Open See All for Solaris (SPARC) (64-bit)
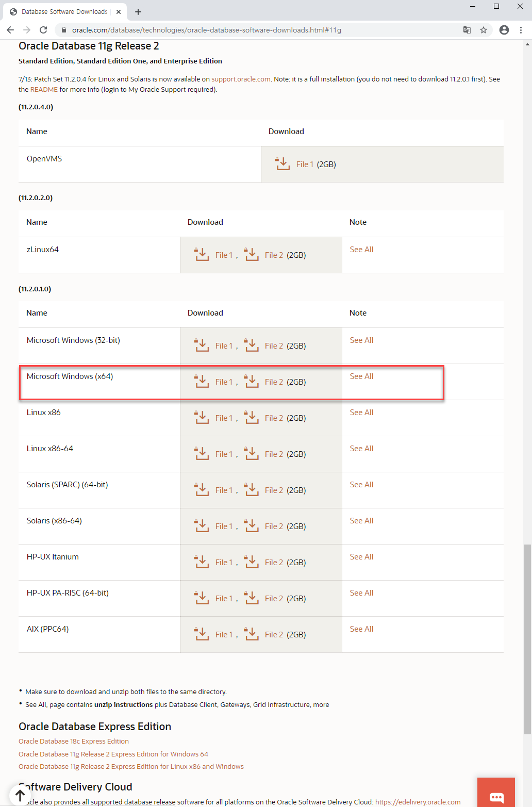This screenshot has width=532, height=807. [x=361, y=485]
